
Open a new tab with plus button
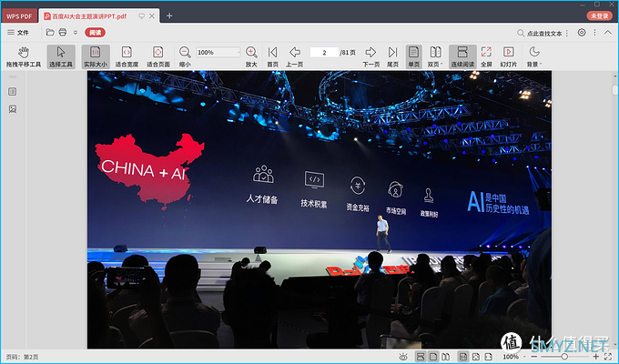(169, 15)
